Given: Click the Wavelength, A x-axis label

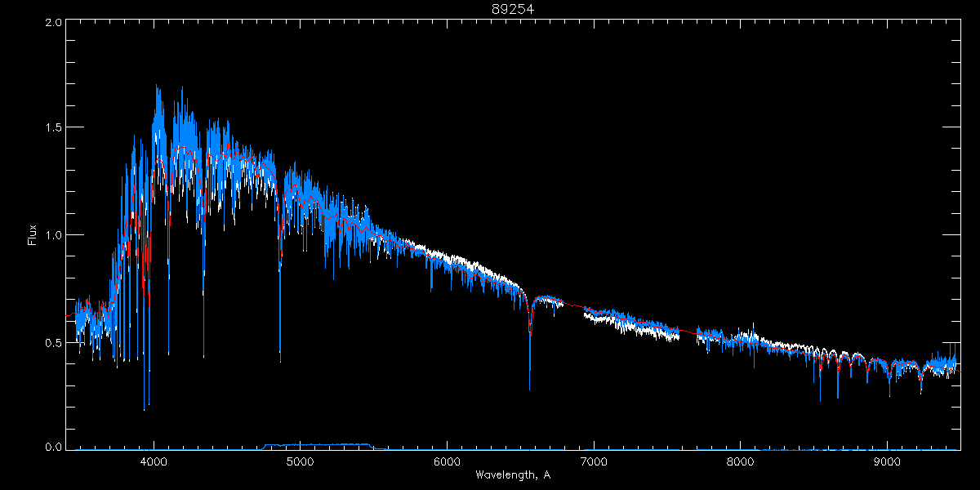Looking at the screenshot, I should tap(512, 475).
